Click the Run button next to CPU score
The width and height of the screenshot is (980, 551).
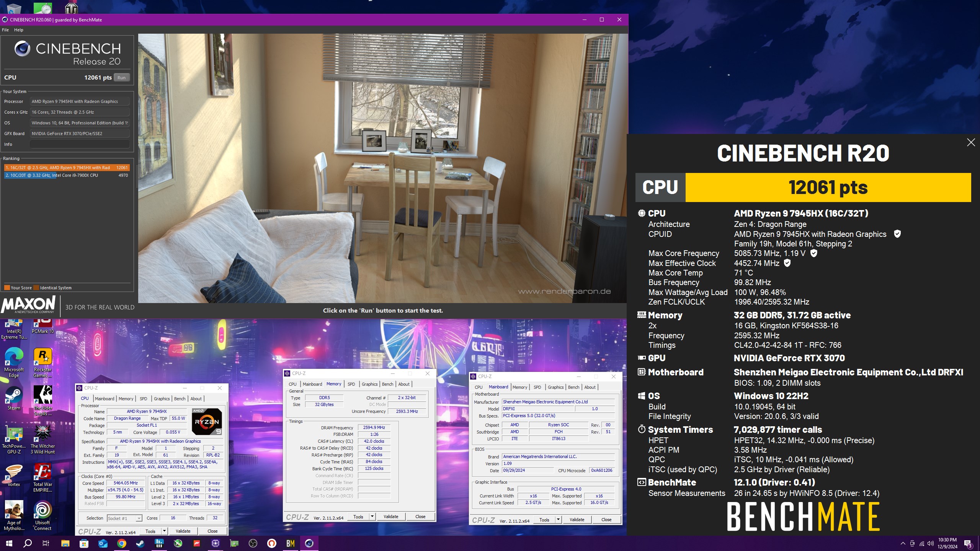[121, 78]
